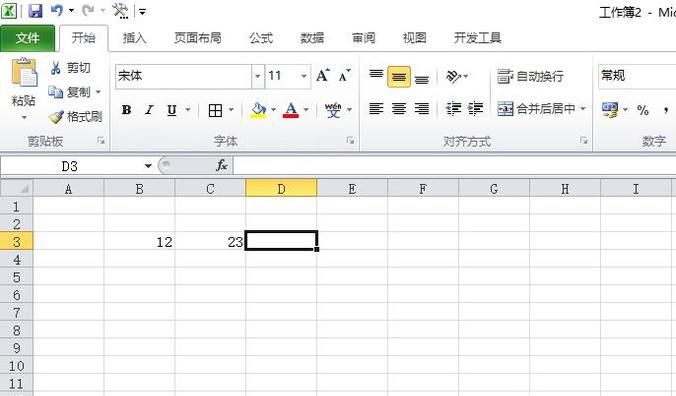Viewport: 676px width, 396px height.
Task: Open the number format 常规 combo box
Action: pos(637,76)
